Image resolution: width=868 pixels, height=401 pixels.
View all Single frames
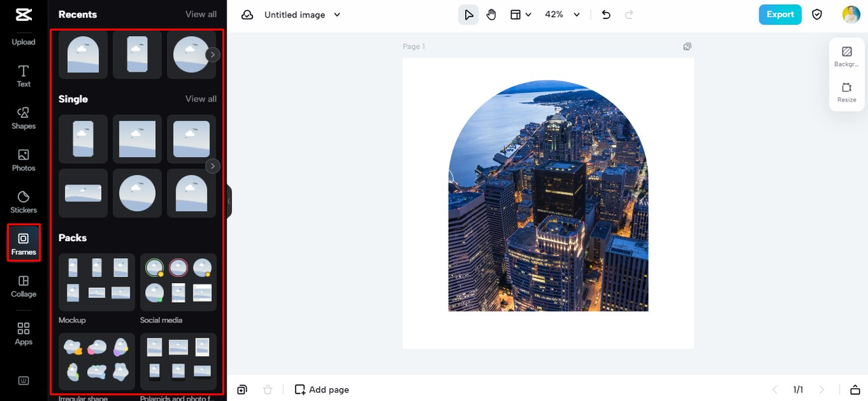click(x=201, y=99)
